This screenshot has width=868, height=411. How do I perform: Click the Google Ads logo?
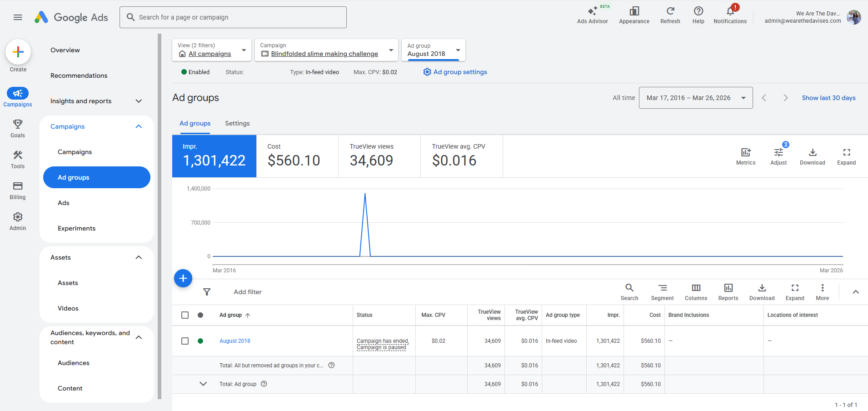71,17
